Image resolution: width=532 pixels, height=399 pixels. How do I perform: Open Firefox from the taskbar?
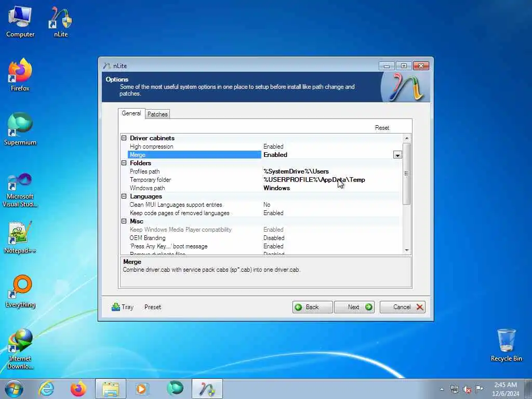78,389
